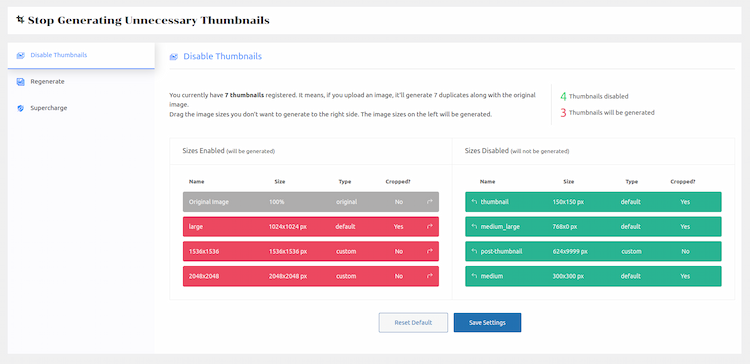Select the red large size row
750x364 pixels.
(311, 227)
